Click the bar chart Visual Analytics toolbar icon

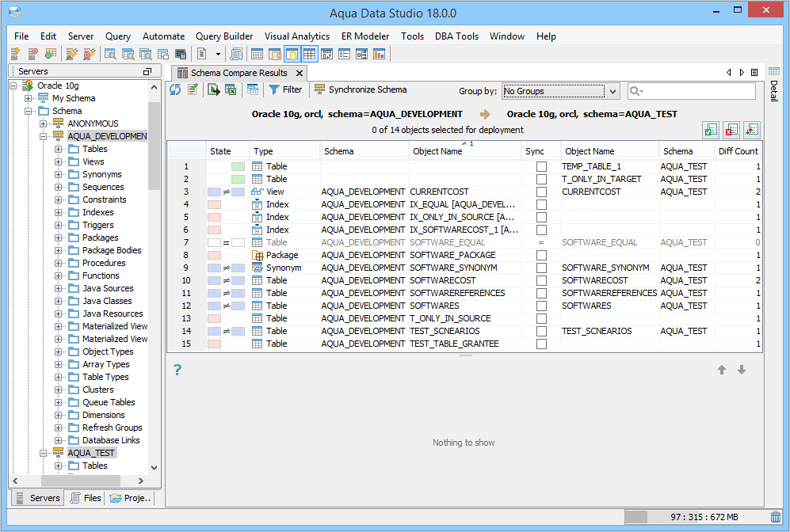point(379,54)
